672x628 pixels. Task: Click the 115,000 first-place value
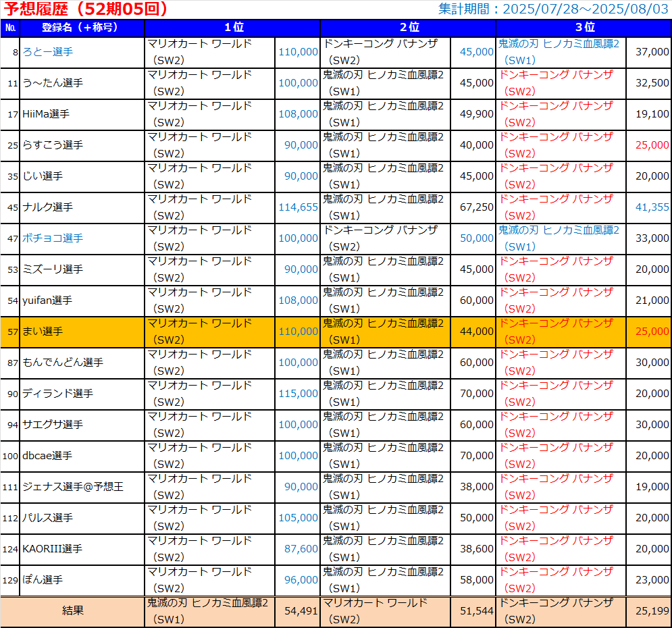pos(299,394)
